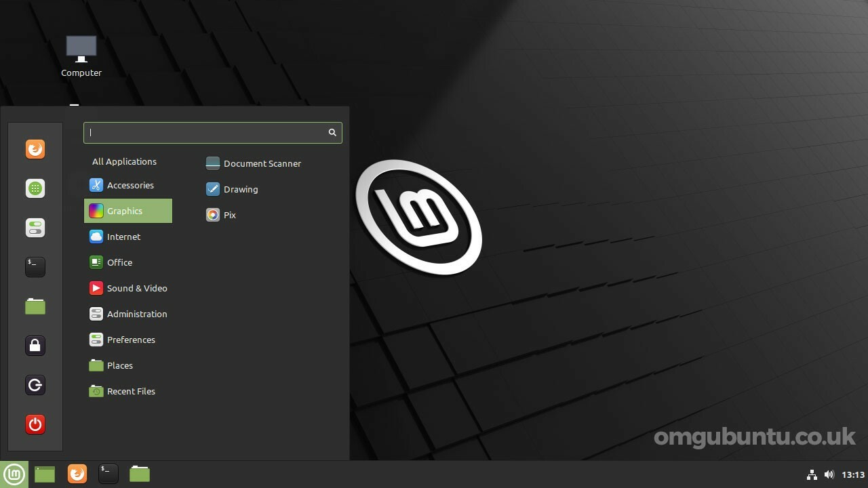The width and height of the screenshot is (868, 488).
Task: Open System Settings from the sidebar
Action: tap(35, 227)
